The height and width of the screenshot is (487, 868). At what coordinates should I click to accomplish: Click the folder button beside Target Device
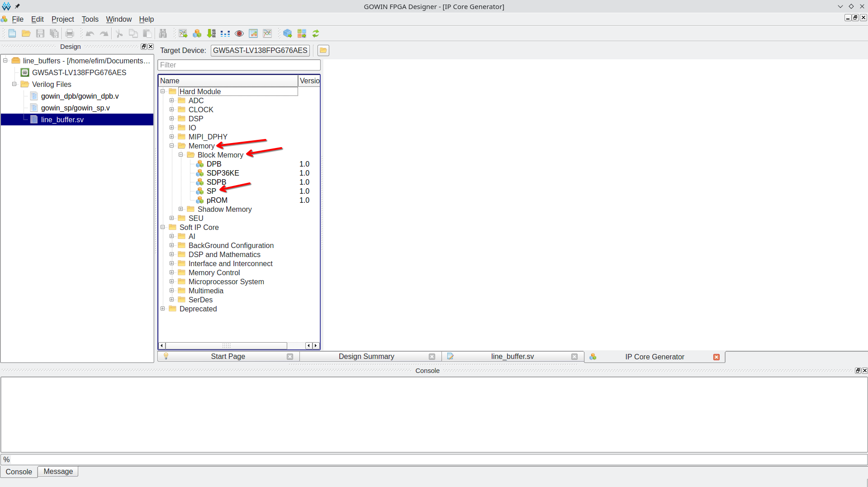(323, 50)
